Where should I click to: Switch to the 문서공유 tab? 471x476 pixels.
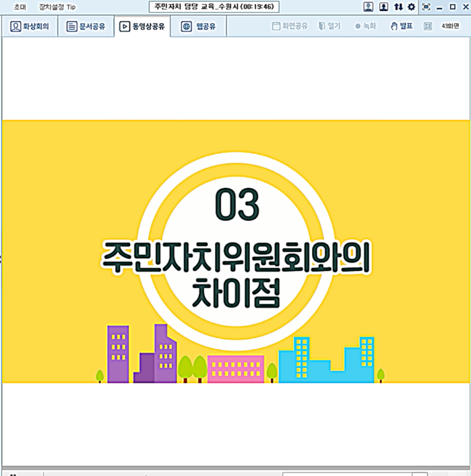[86, 27]
